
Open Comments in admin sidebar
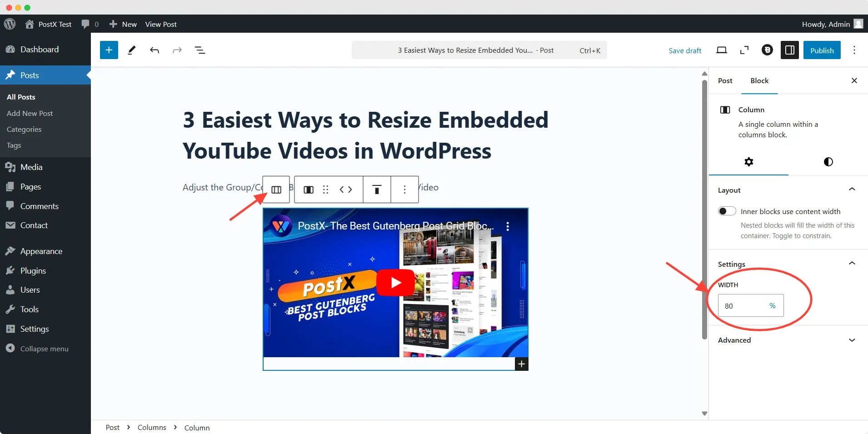45,206
